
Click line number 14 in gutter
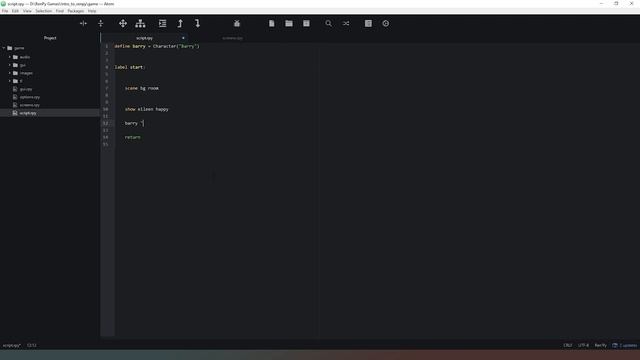click(106, 137)
